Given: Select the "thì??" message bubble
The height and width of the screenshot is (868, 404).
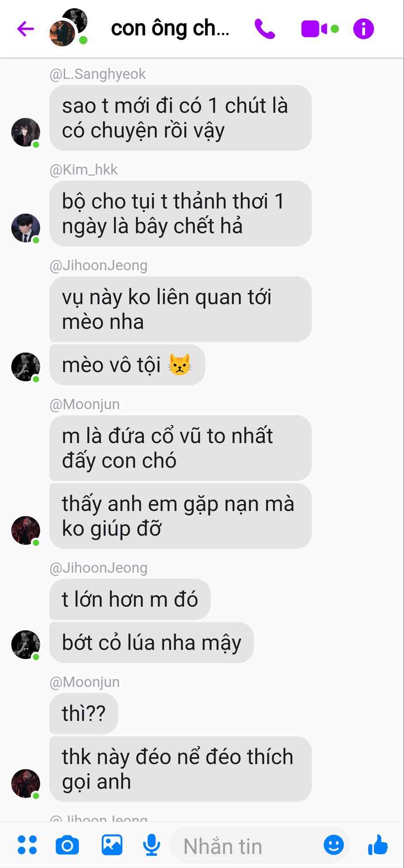Looking at the screenshot, I should tap(84, 713).
